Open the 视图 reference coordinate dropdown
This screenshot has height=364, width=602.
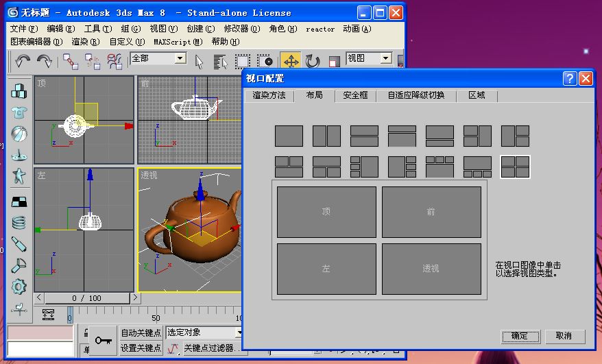[x=385, y=58]
